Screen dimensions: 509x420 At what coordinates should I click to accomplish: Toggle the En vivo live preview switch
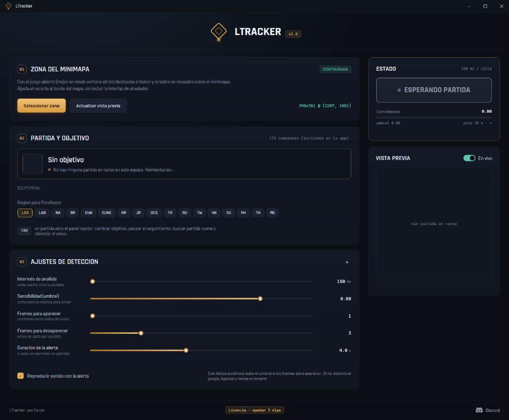469,158
